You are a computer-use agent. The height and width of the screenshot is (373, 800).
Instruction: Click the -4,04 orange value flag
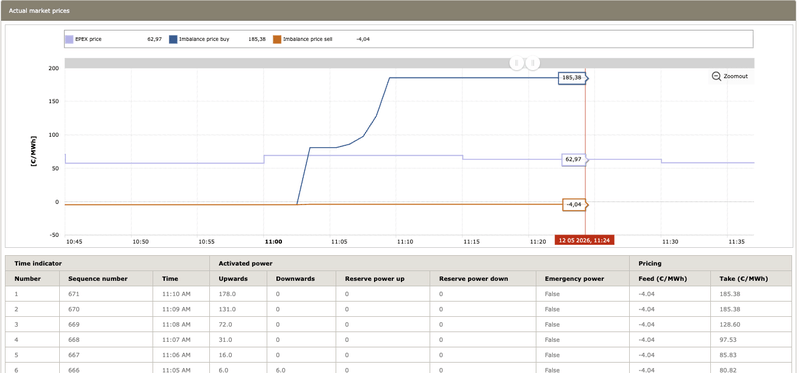tap(575, 205)
